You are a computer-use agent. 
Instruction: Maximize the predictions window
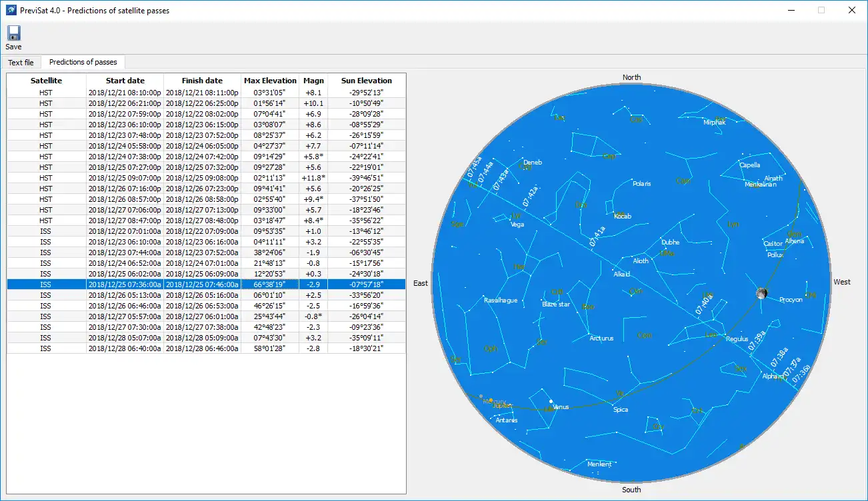click(x=821, y=10)
